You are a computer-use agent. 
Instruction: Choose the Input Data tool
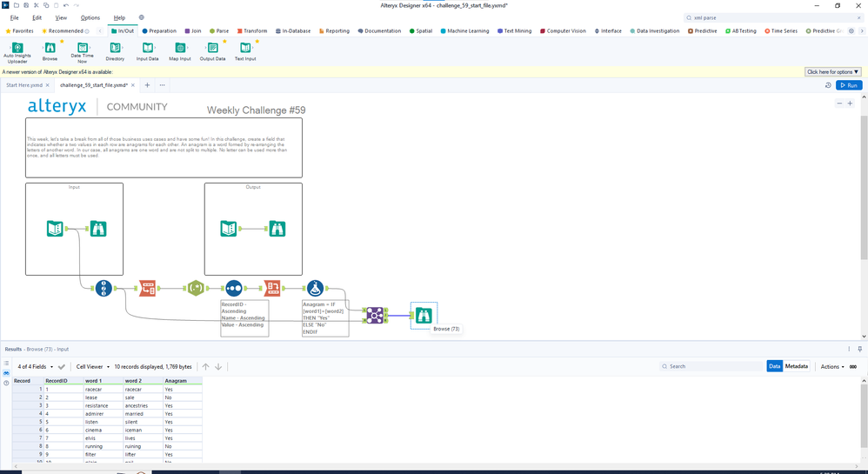147,51
